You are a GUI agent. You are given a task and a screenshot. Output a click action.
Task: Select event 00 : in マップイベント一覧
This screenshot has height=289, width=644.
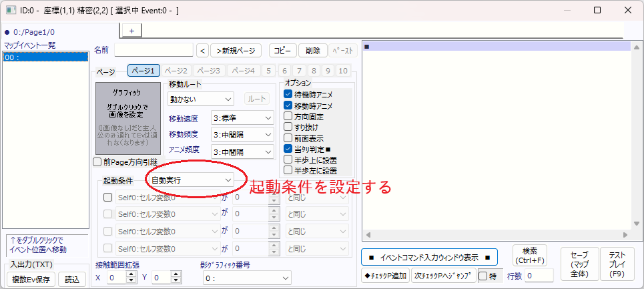click(x=45, y=57)
